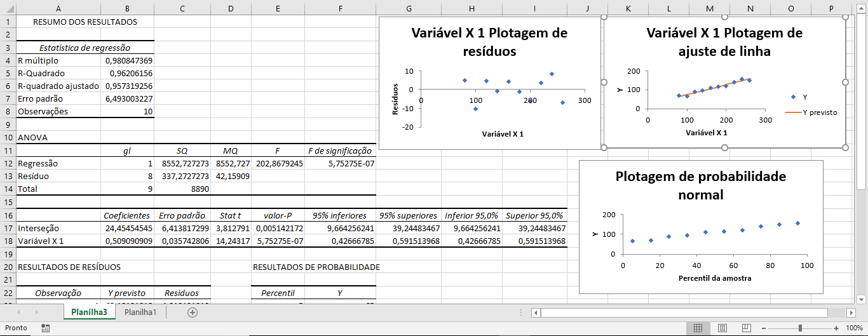This screenshot has width=868, height=336.
Task: Click the 'Pronto' status bar indicator
Action: tap(16, 328)
